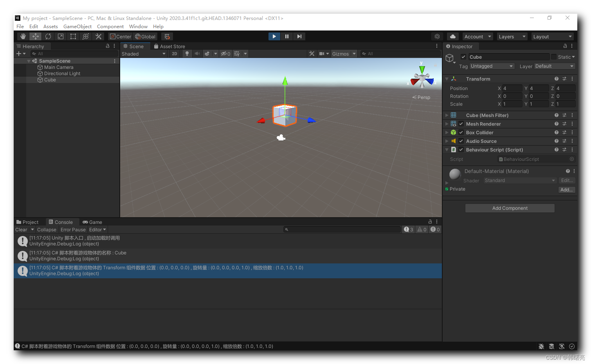Toggle 2D mode in the Scene view
The image size is (591, 364).
coord(174,54)
